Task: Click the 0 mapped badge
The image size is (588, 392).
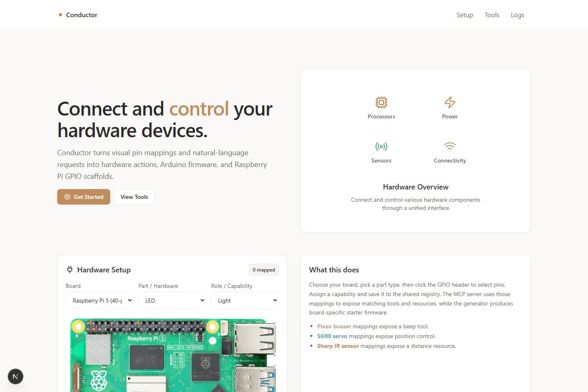Action: tap(264, 269)
